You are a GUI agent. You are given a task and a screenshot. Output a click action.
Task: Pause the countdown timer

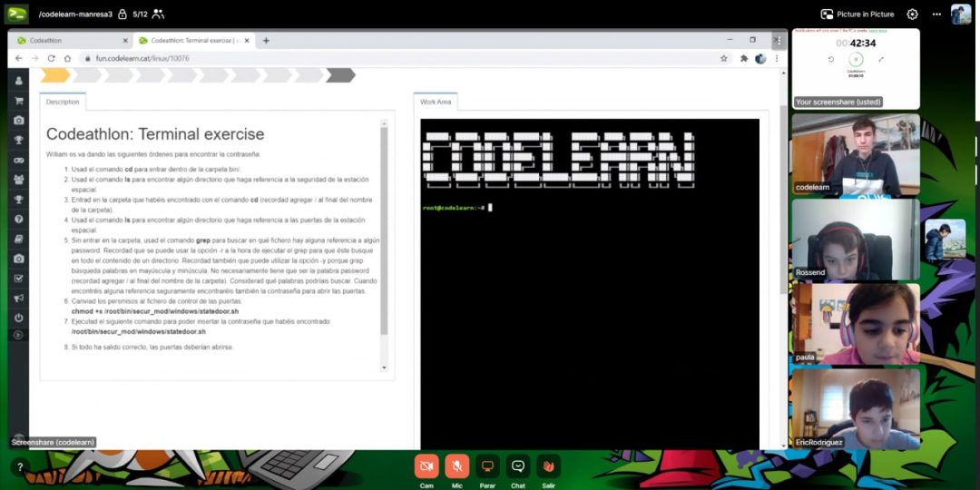[857, 59]
